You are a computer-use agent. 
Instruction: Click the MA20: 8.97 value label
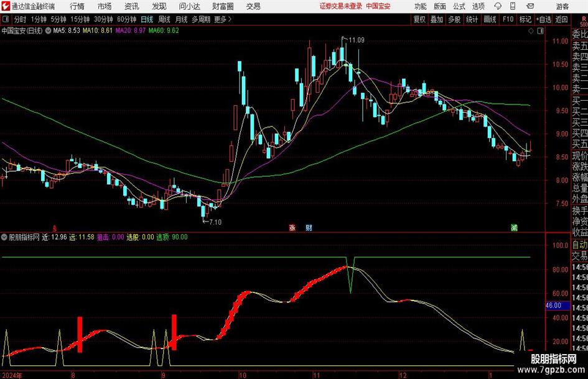130,30
